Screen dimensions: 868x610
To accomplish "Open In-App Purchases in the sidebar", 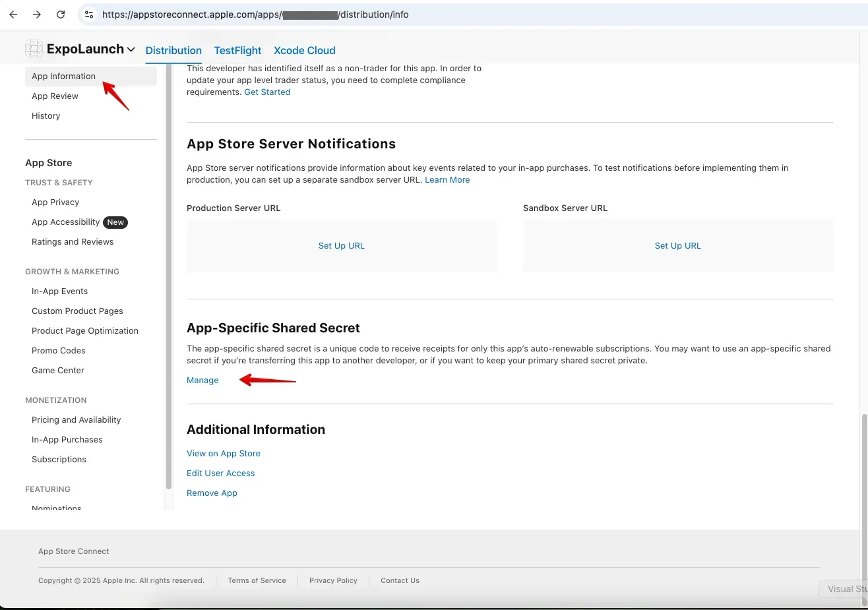I will [x=67, y=440].
